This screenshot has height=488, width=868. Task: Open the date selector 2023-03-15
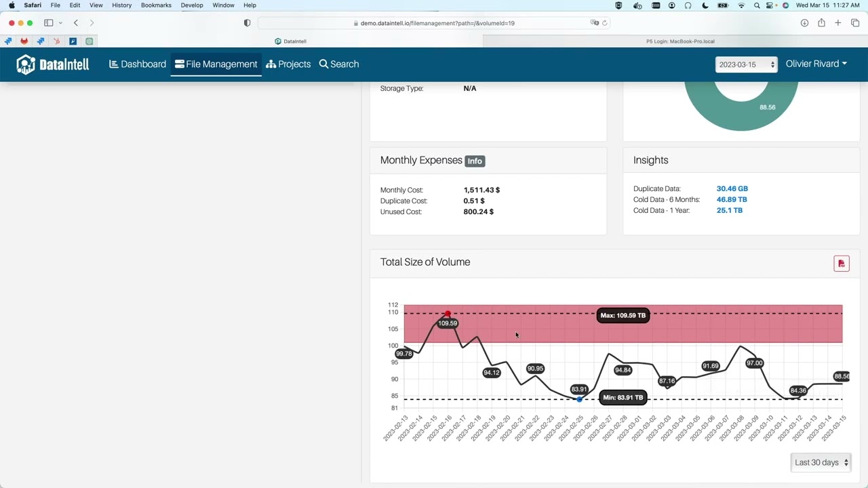tap(746, 64)
